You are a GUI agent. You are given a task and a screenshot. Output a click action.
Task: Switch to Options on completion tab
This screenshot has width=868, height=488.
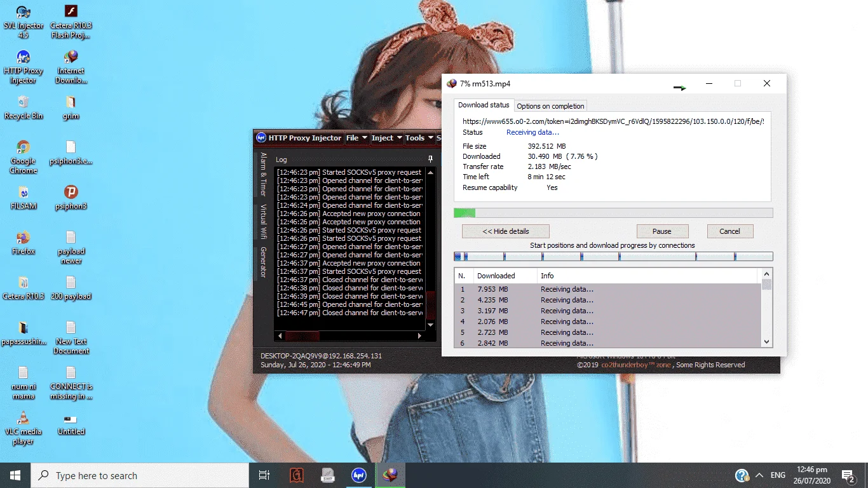coord(550,106)
